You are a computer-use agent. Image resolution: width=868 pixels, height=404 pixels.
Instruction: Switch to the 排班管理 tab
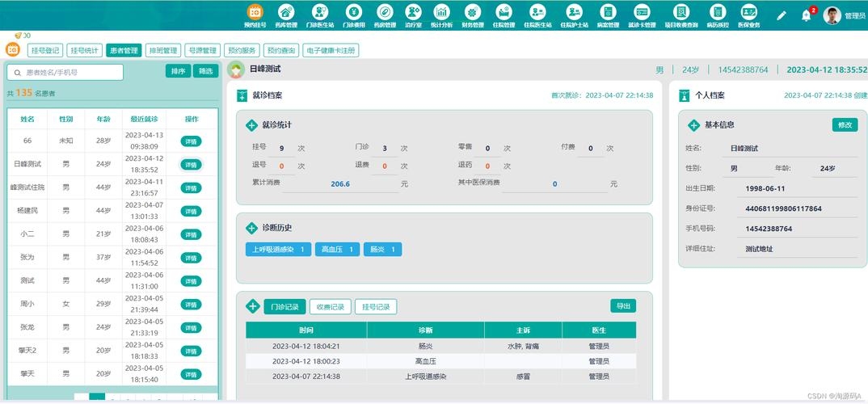[x=163, y=50]
